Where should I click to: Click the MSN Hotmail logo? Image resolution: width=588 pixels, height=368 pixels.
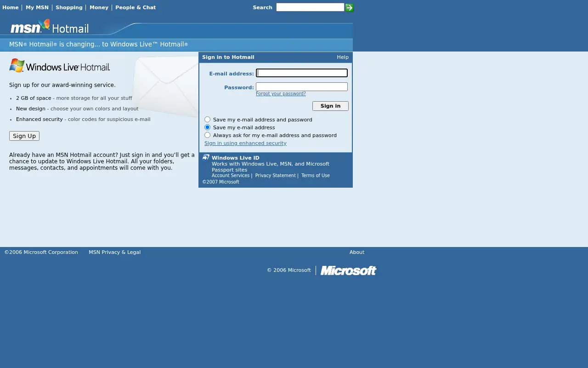coord(50,27)
